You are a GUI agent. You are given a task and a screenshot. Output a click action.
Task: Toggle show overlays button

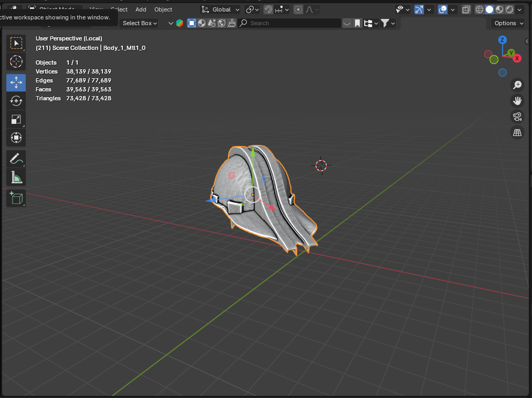click(x=443, y=9)
